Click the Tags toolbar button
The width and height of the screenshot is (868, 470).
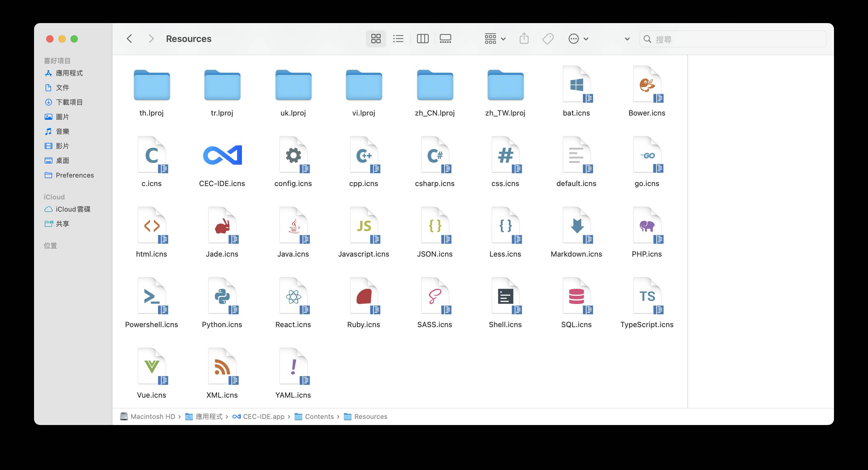[x=548, y=39]
